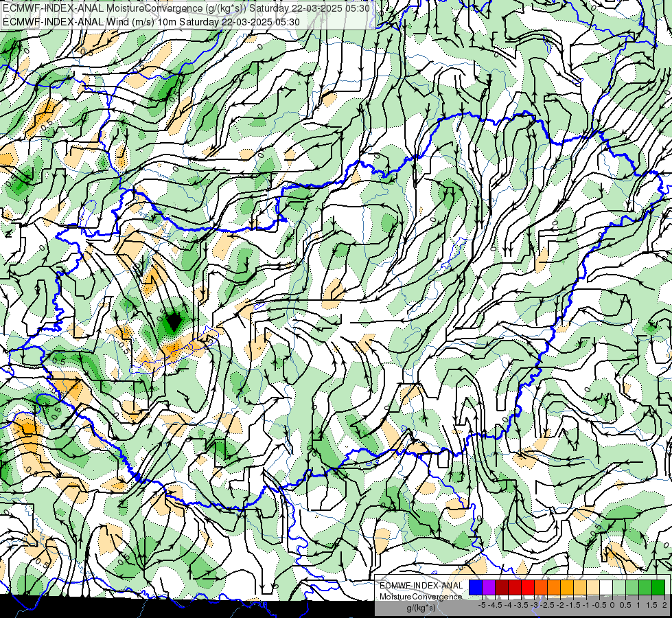Choose the pale peach swatch for -1 to -0.5

tap(593, 587)
